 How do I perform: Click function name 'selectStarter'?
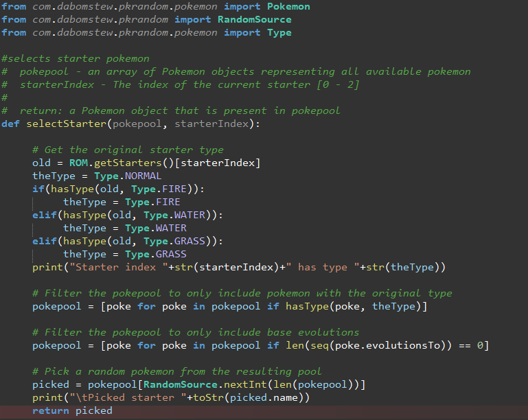(x=67, y=124)
